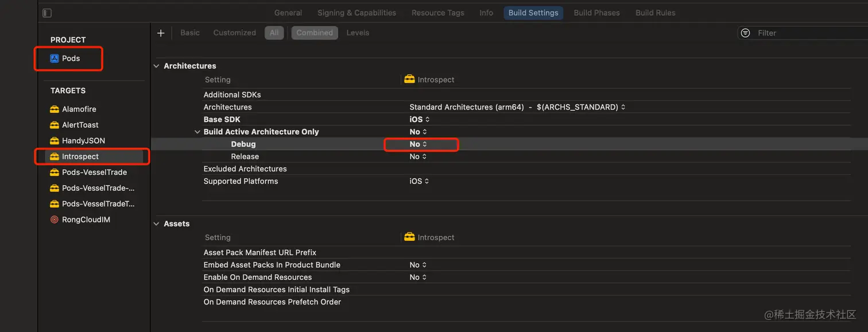Toggle the Combined view option
The height and width of the screenshot is (332, 868).
tap(315, 33)
